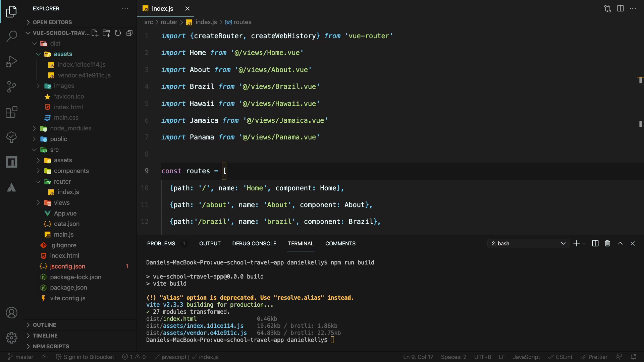Switch to the PROBLEMS tab
644x362 pixels.
point(161,244)
